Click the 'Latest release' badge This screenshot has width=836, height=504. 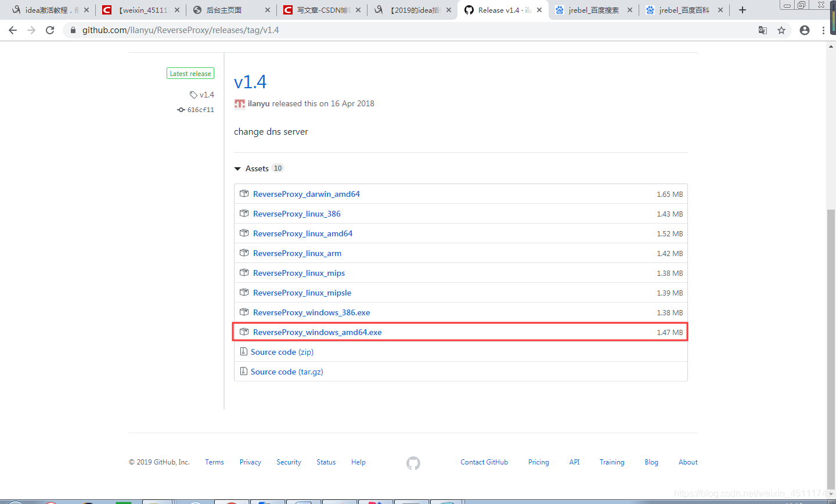coord(190,74)
